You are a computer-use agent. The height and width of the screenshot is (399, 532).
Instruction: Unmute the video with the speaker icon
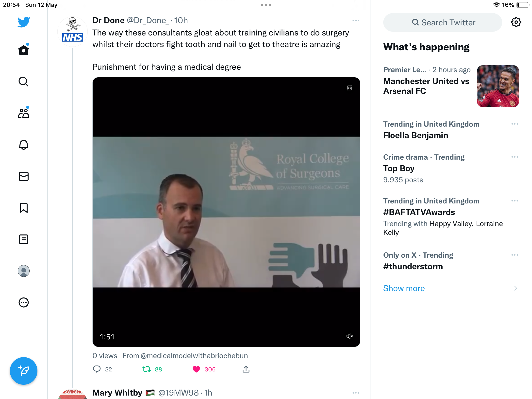349,336
